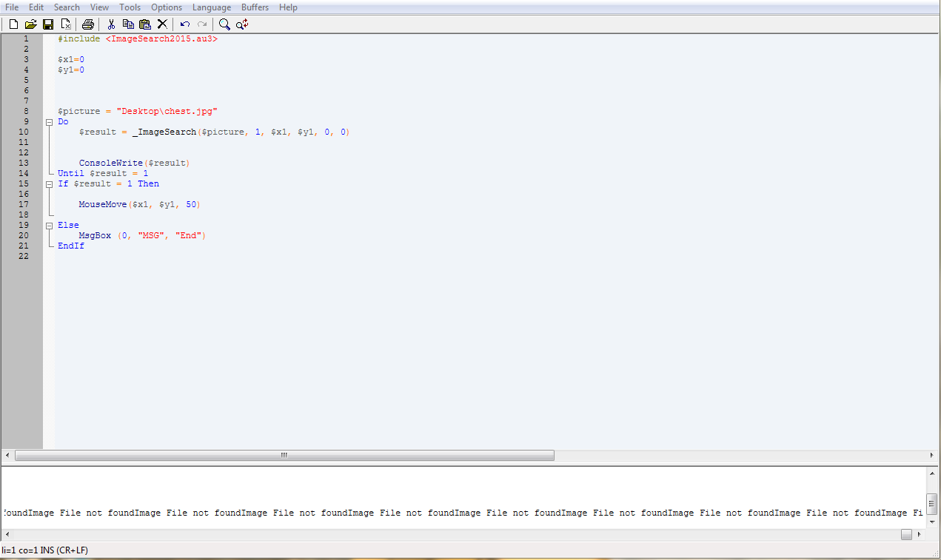This screenshot has width=941, height=560.
Task: Open the Search menu
Action: click(67, 7)
